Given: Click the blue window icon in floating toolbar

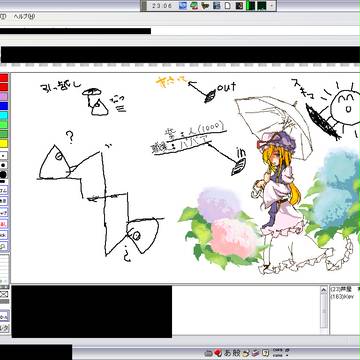Looking at the screenshot, I should click(x=216, y=6).
